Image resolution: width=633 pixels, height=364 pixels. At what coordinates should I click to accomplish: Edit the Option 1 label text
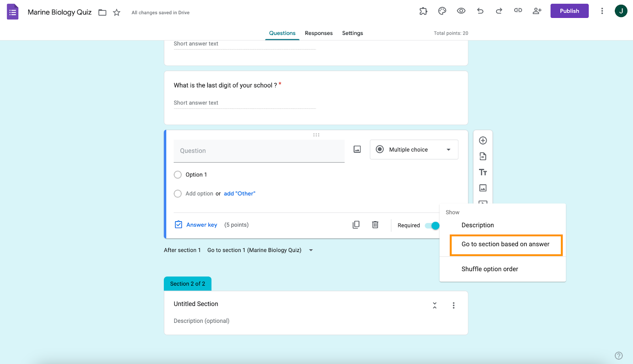tap(196, 174)
